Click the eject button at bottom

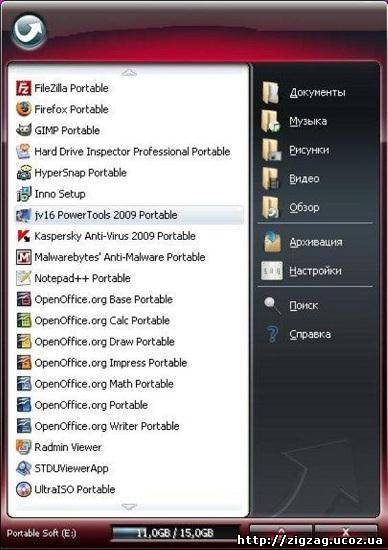(x=281, y=532)
